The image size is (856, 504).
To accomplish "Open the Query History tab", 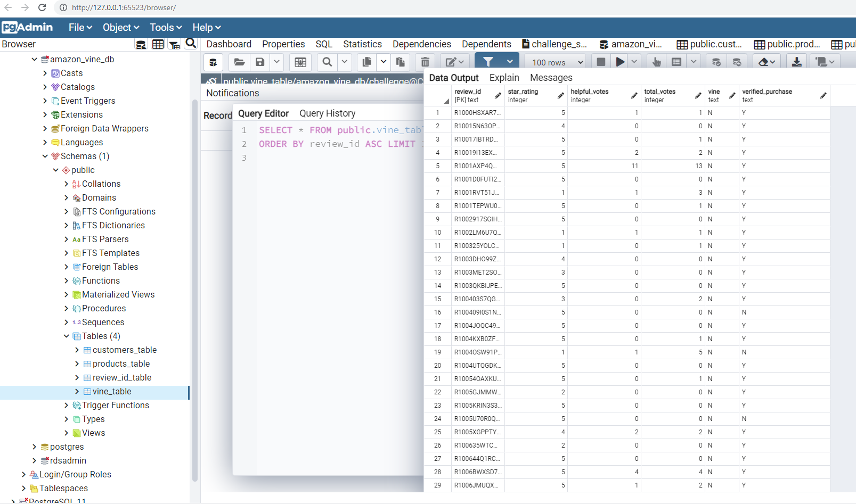I will [x=327, y=113].
